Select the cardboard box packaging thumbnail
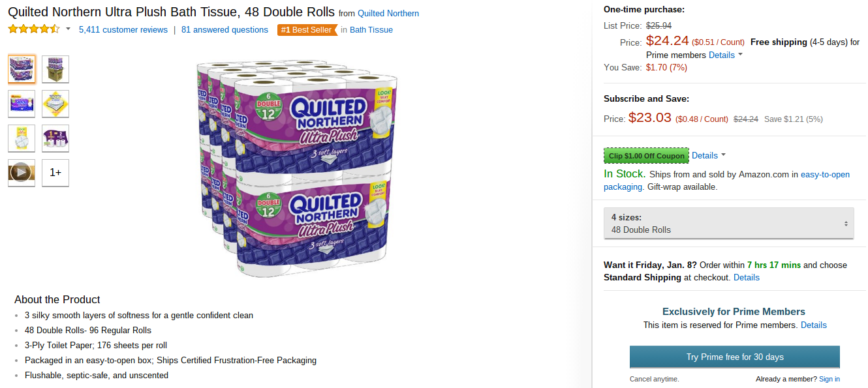868x388 pixels. pyautogui.click(x=55, y=69)
